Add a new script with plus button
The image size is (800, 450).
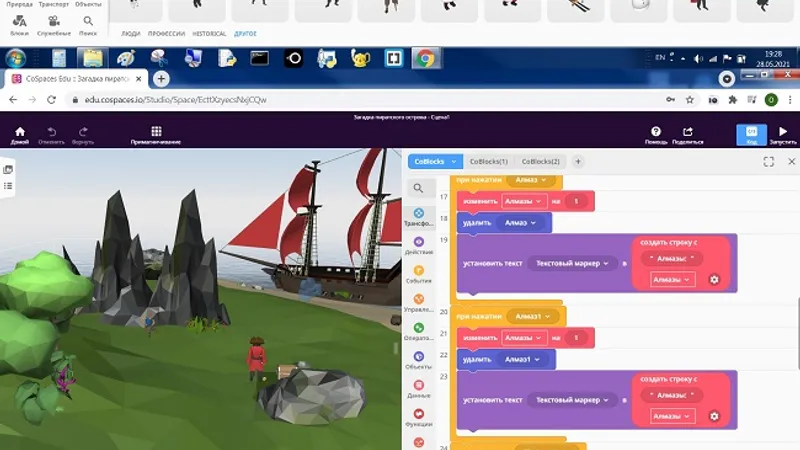pos(578,161)
